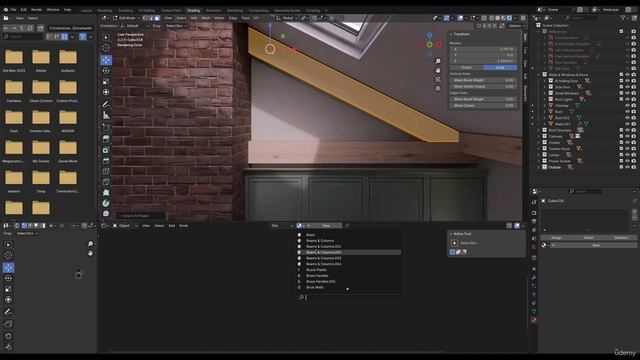The image size is (640, 360).
Task: Toggle visibility of the Outside collection
Action: pyautogui.click(x=627, y=167)
